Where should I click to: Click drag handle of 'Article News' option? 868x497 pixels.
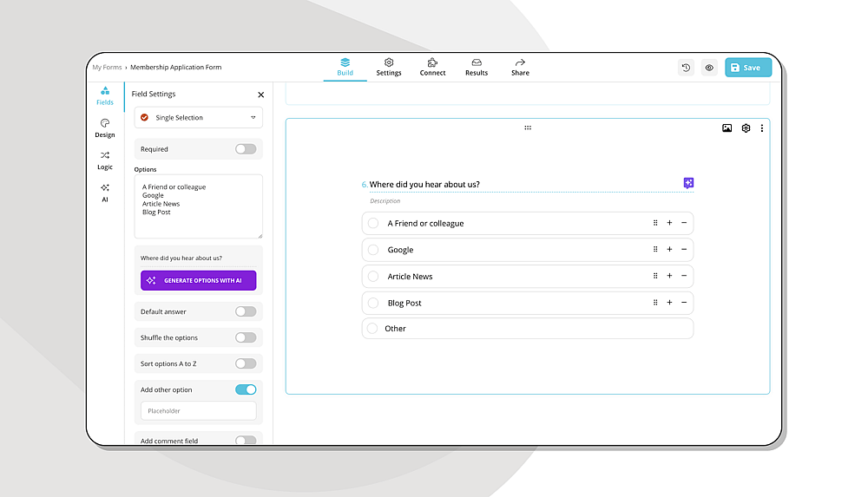(655, 276)
